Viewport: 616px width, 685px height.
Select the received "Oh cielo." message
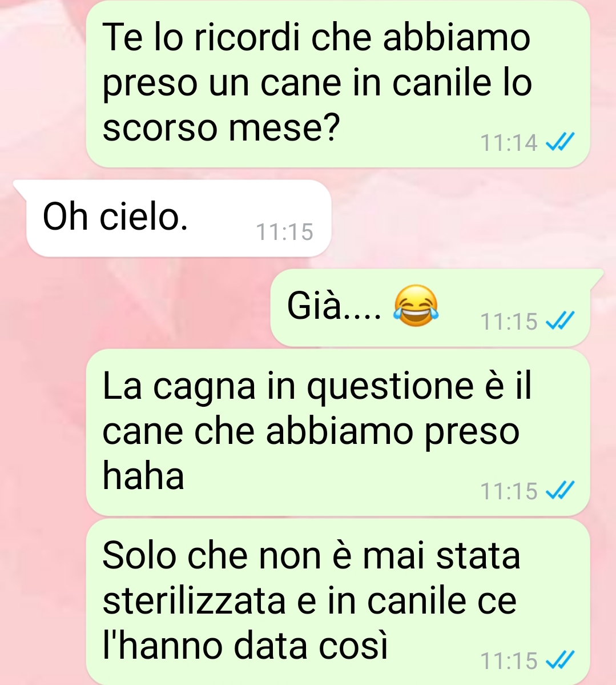coord(178,218)
